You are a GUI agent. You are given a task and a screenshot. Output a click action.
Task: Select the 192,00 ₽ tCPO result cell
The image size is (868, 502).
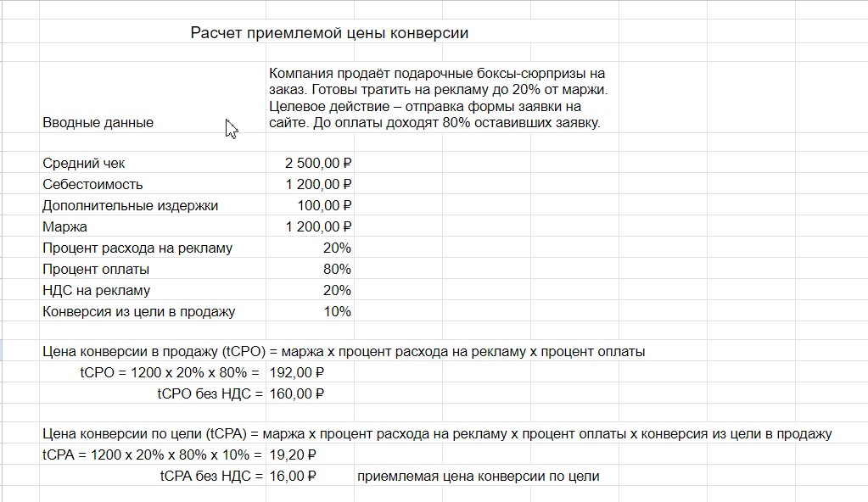click(x=297, y=372)
